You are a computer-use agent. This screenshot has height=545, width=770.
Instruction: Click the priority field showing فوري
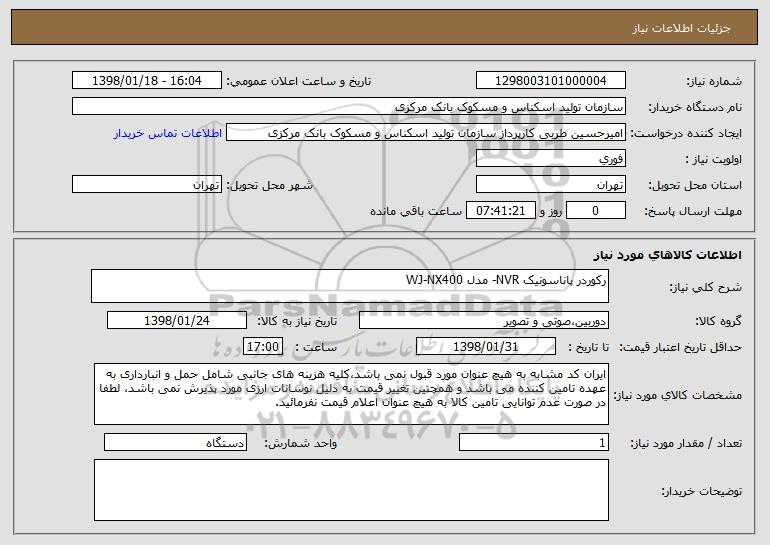tap(551, 159)
